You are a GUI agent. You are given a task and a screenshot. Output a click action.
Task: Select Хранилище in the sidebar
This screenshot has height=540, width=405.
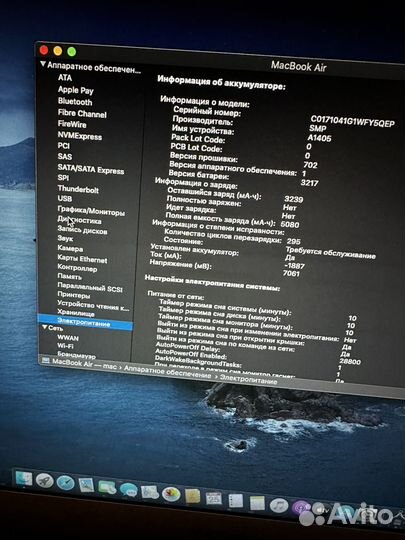pos(76,313)
